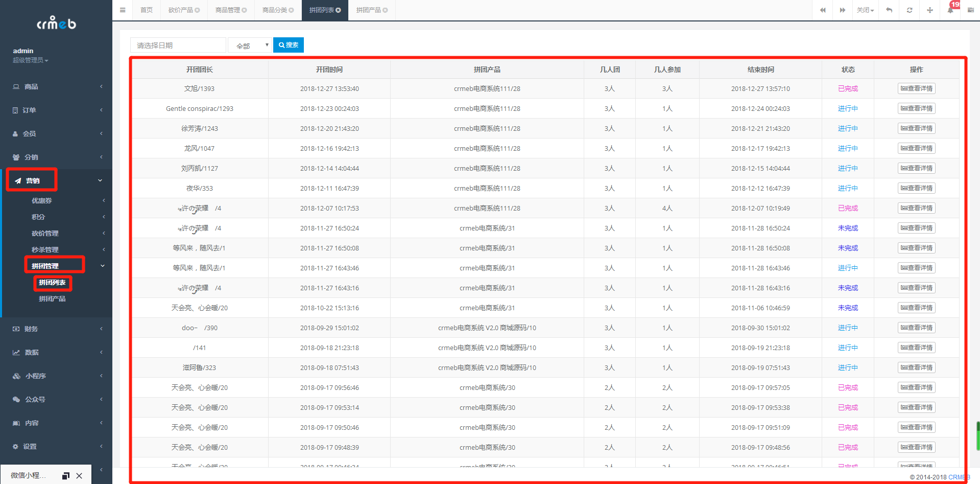
Task: Switch to the 砍价产品 tab
Action: pos(181,10)
